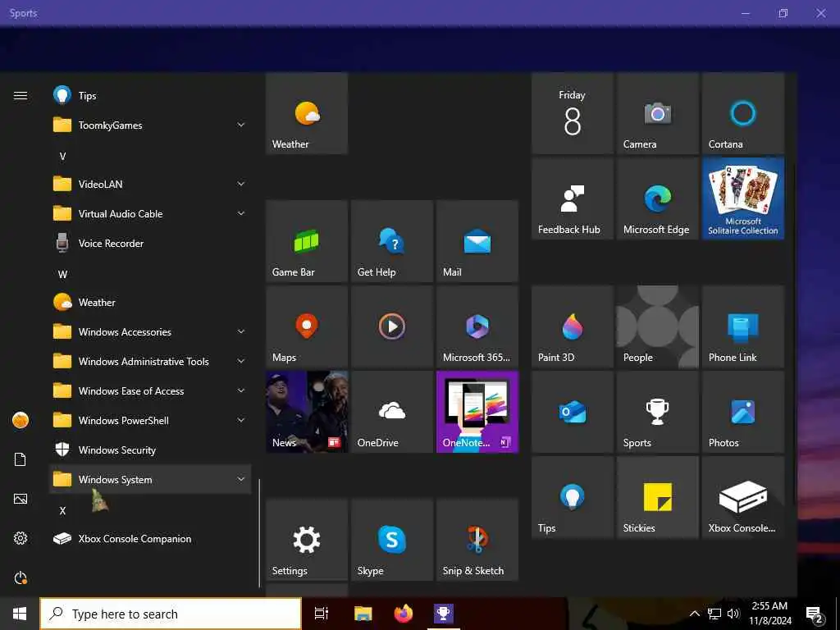Open the Photos tile

(x=743, y=412)
